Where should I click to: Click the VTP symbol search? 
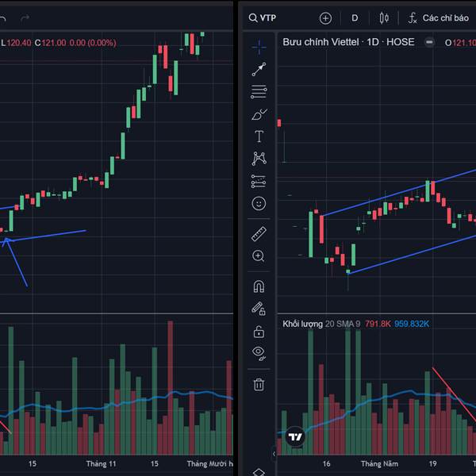pyautogui.click(x=263, y=18)
